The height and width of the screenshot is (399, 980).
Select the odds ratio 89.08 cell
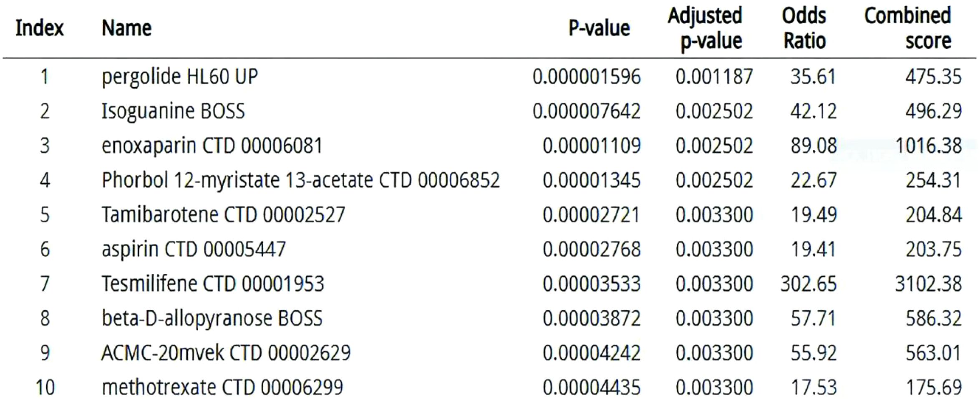coord(814,146)
